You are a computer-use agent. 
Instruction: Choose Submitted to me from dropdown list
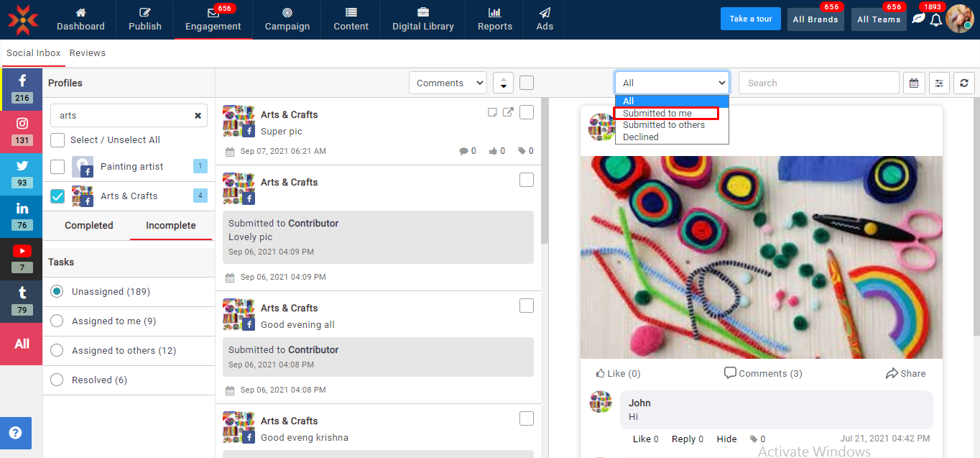[657, 114]
